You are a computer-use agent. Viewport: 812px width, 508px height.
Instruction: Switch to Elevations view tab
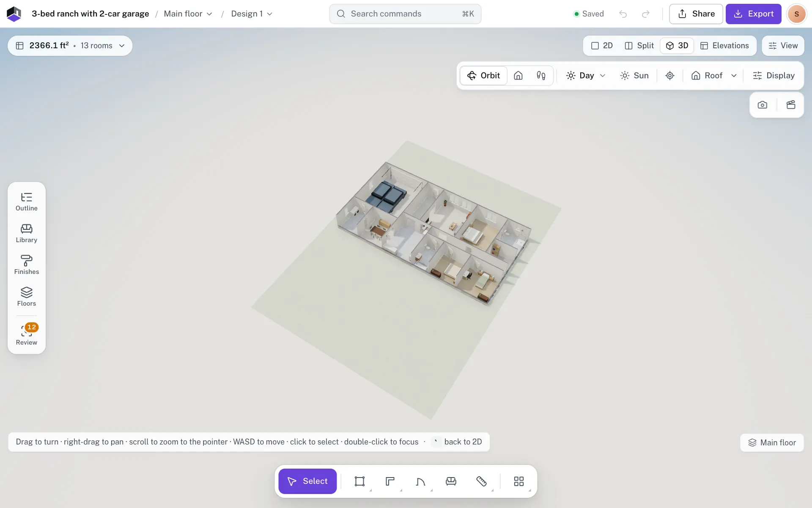point(724,46)
